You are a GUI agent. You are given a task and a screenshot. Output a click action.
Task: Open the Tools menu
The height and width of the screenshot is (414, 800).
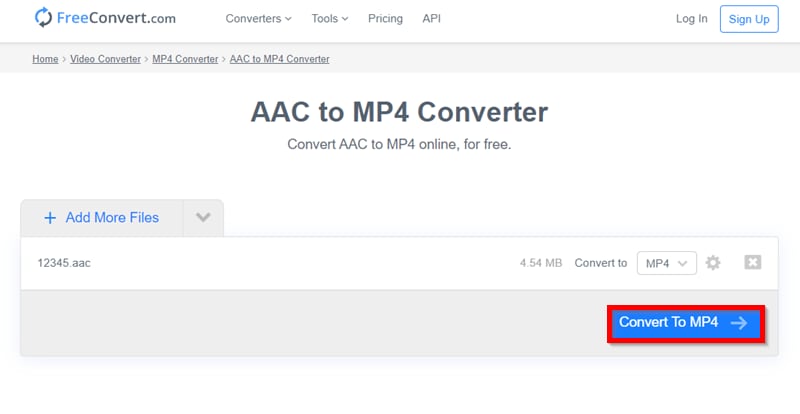pyautogui.click(x=330, y=19)
